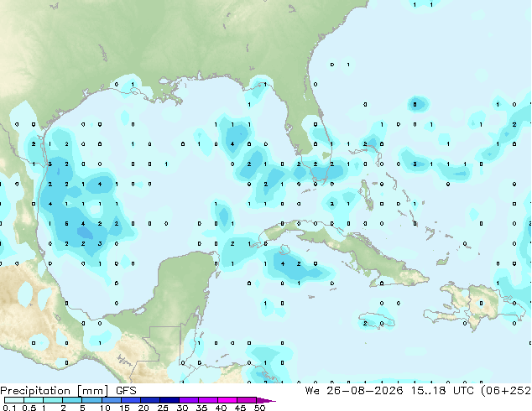Click the 5–10 mm legend color box
The image size is (532, 411).
click(x=91, y=400)
